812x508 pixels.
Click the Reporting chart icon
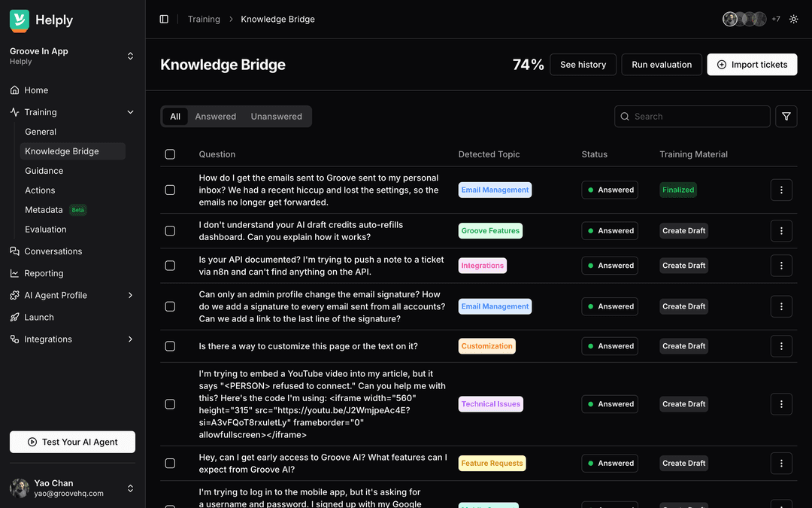coord(14,273)
